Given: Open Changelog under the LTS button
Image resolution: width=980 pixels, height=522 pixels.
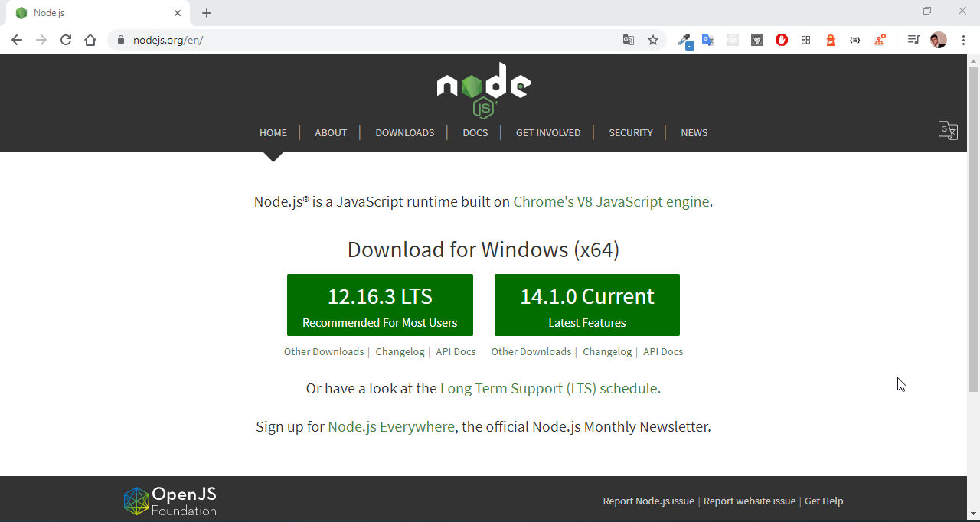Looking at the screenshot, I should (x=400, y=352).
